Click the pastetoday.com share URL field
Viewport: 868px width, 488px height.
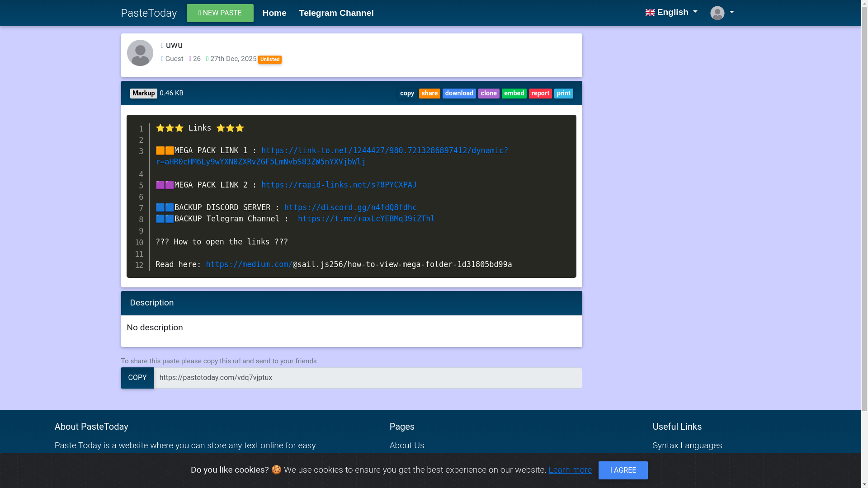point(368,378)
